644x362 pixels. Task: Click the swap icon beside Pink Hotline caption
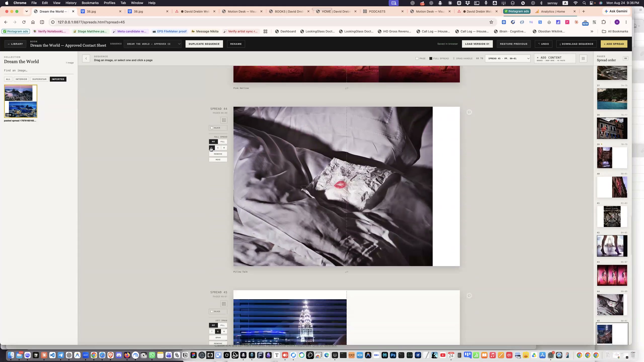pyautogui.click(x=347, y=88)
